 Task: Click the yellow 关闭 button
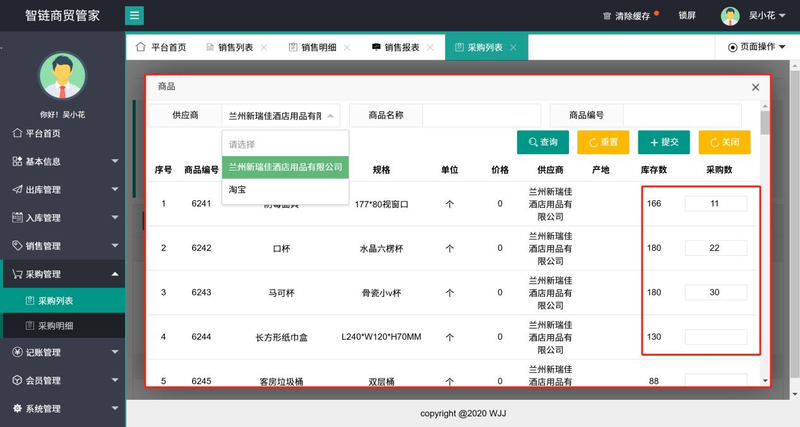724,142
